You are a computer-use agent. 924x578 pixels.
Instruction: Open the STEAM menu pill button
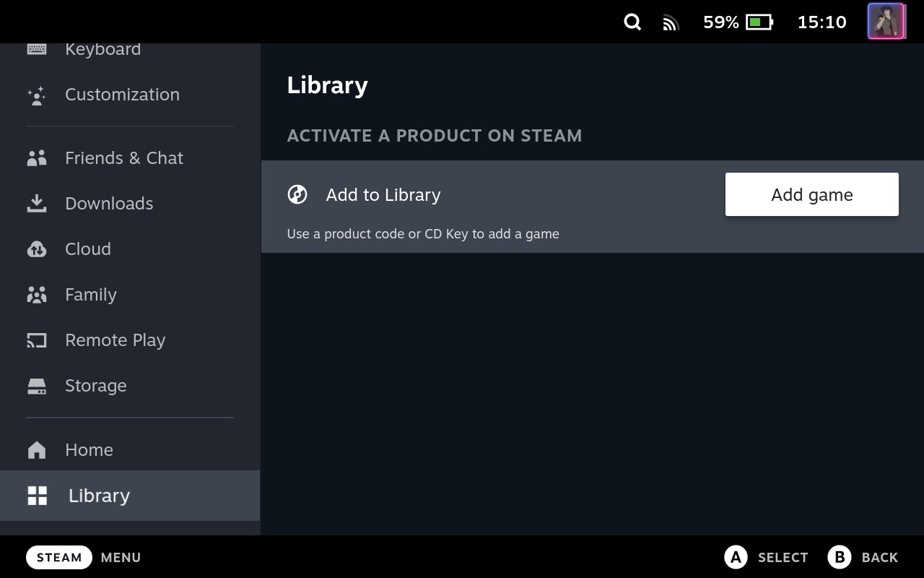click(59, 558)
